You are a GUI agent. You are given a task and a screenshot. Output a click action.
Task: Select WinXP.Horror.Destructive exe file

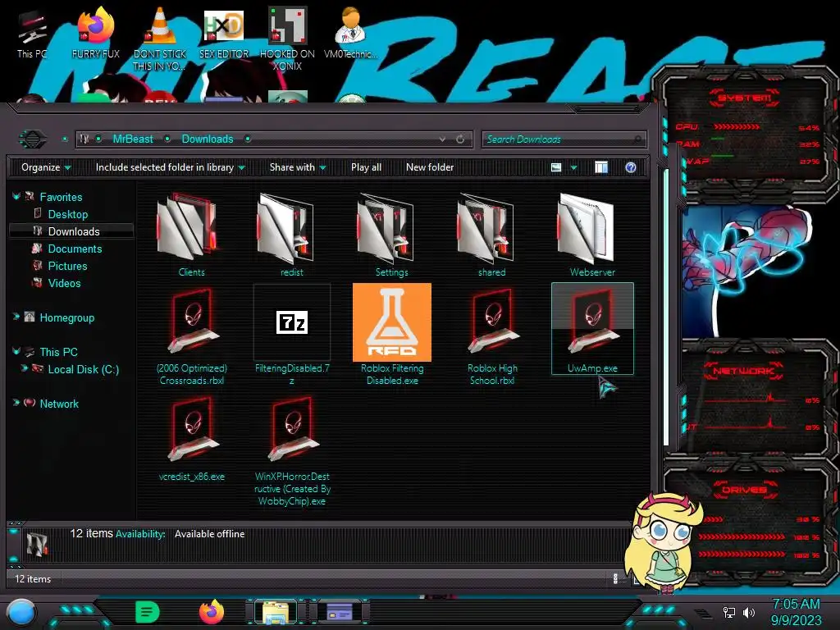coord(291,450)
